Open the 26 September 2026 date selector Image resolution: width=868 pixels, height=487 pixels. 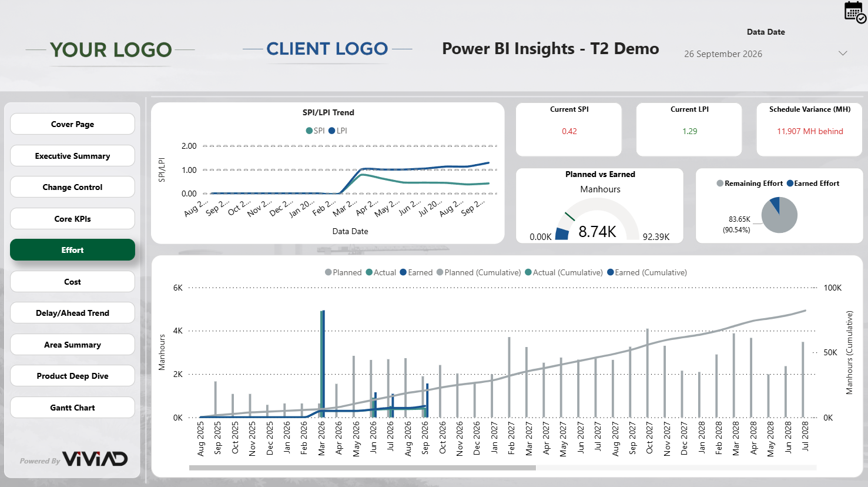723,54
